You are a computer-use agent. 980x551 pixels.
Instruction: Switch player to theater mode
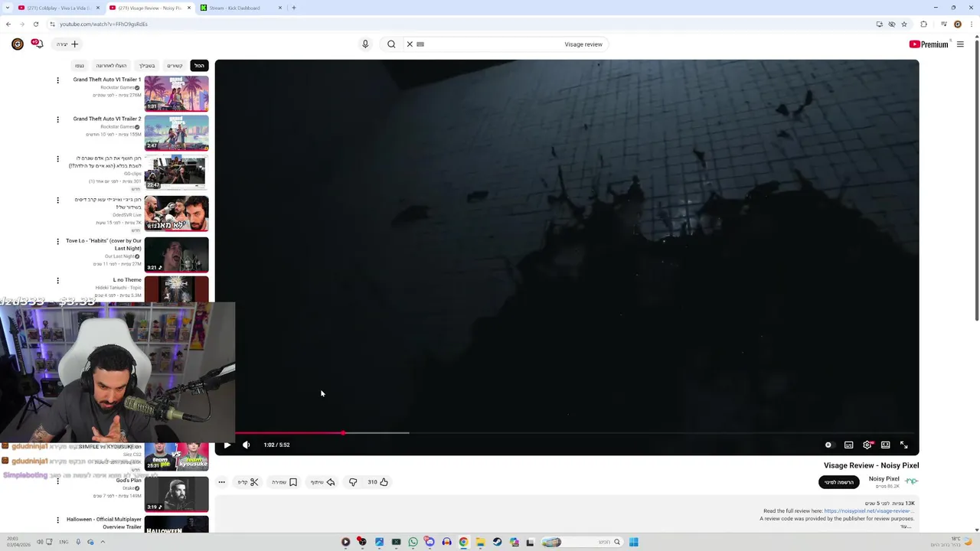(x=885, y=445)
